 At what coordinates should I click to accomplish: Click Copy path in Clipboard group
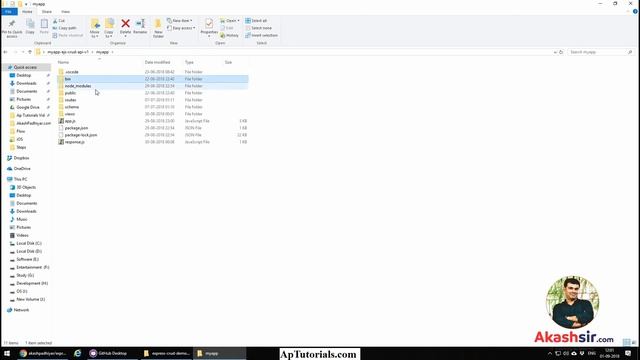64,28
